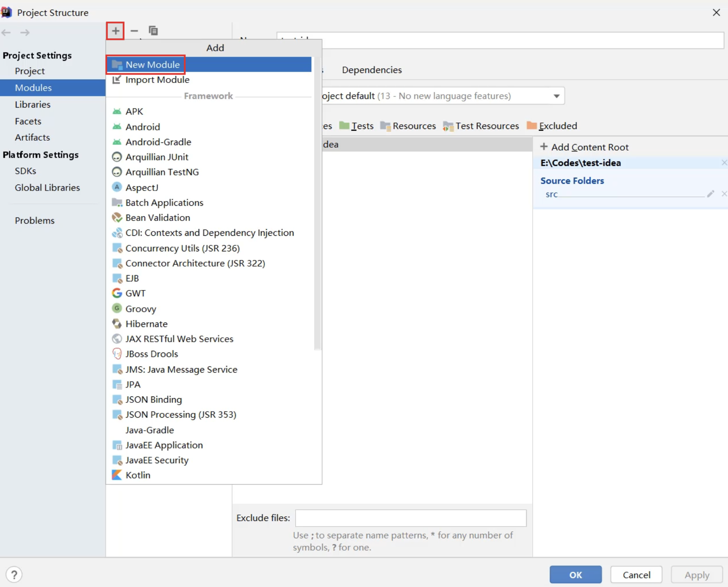Go back with the left arrow
728x587 pixels.
pyautogui.click(x=7, y=33)
